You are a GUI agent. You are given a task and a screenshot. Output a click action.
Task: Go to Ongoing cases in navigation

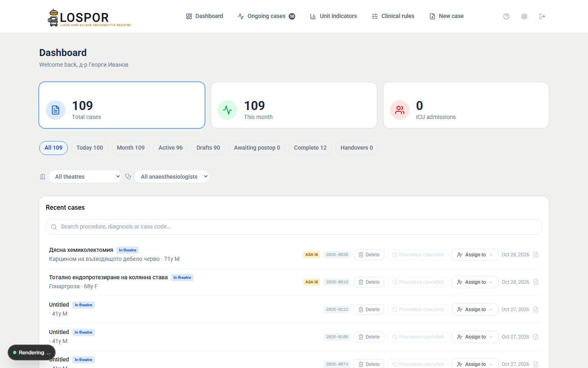click(266, 16)
